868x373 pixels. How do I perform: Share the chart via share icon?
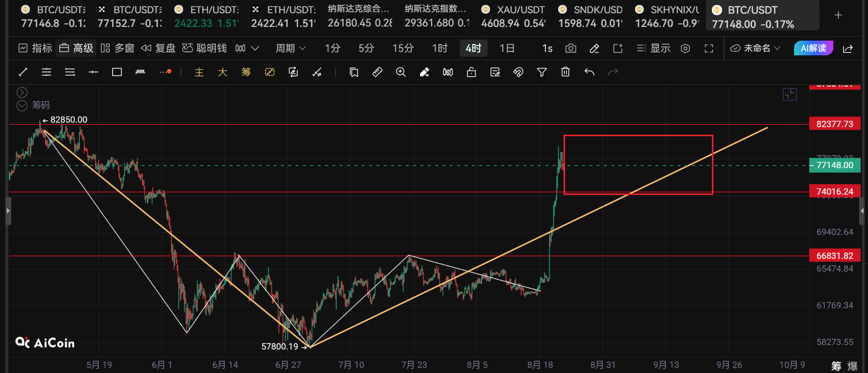coord(848,48)
